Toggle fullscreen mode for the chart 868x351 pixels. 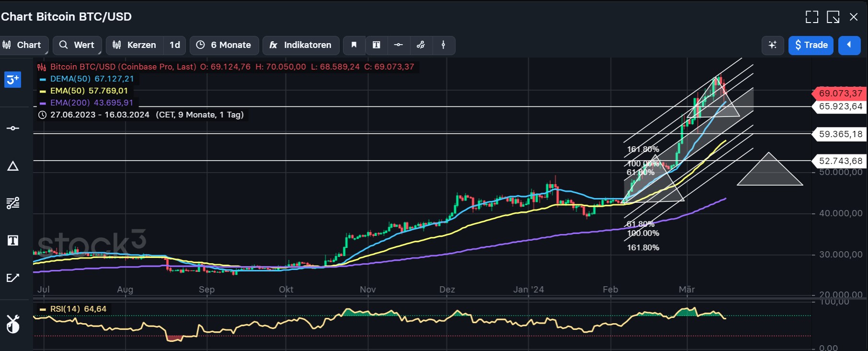click(811, 17)
